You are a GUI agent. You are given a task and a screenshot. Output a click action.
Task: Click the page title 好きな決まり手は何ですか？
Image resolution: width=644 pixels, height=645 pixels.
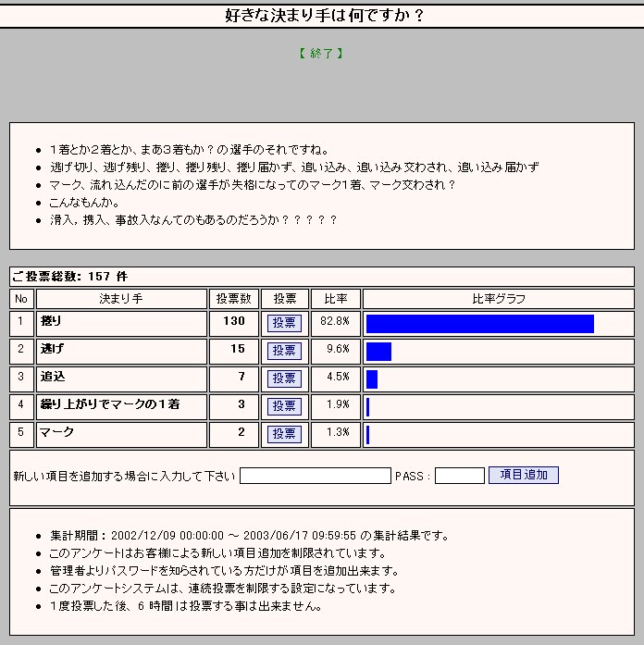pos(321,16)
